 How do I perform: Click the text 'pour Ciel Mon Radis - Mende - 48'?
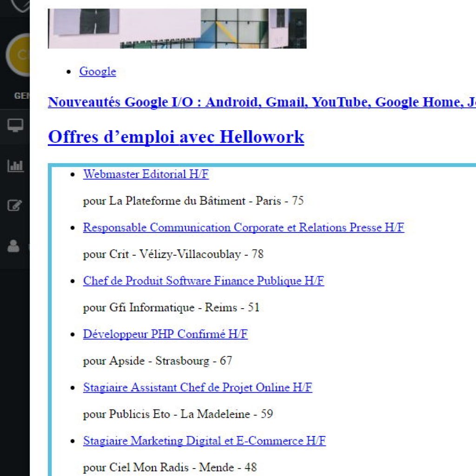coord(170,468)
